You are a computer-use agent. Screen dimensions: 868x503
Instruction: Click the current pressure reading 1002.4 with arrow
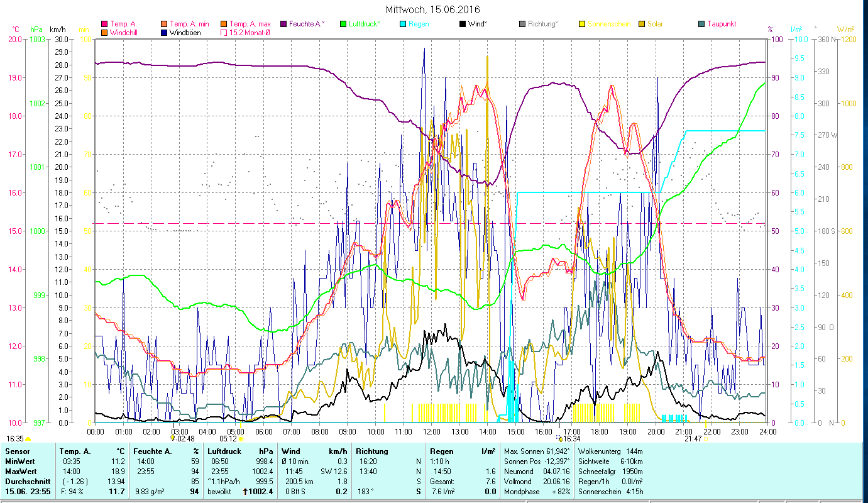[x=258, y=491]
